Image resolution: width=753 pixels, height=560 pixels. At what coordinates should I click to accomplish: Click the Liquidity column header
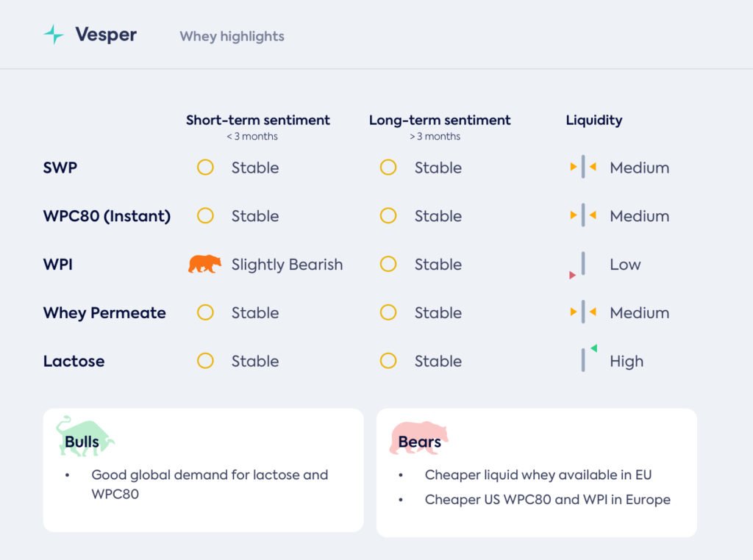[593, 121]
